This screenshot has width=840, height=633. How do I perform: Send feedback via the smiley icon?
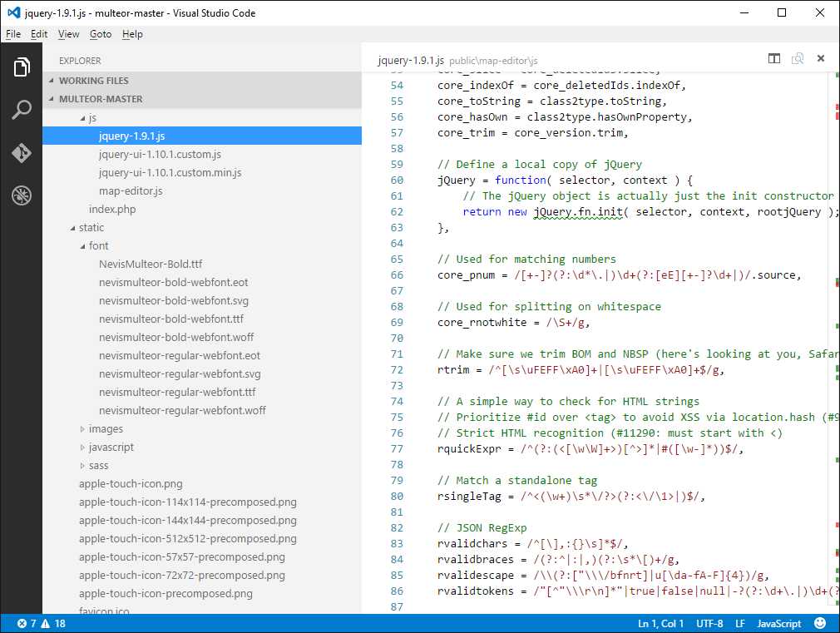820,623
